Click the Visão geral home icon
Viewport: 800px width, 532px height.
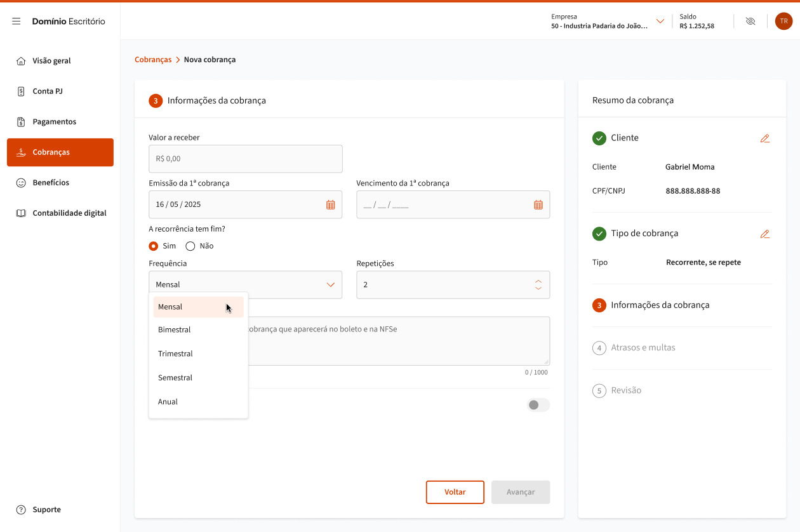point(21,61)
